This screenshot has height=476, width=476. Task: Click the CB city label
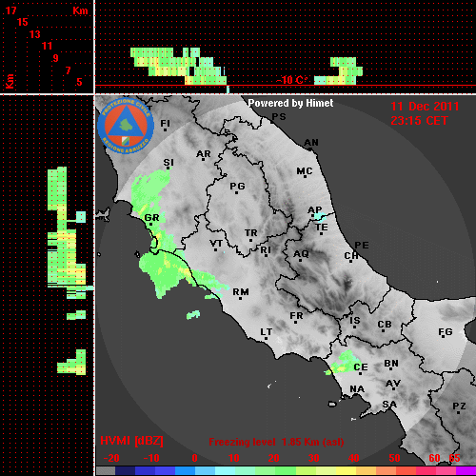coord(385,325)
